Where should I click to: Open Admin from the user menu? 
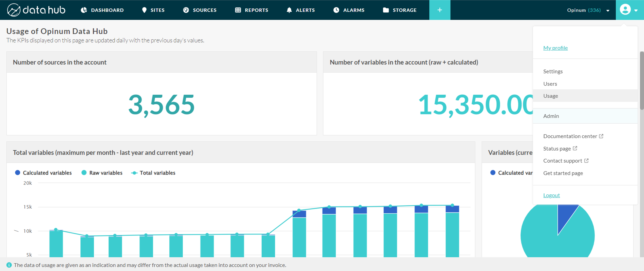coord(585,116)
